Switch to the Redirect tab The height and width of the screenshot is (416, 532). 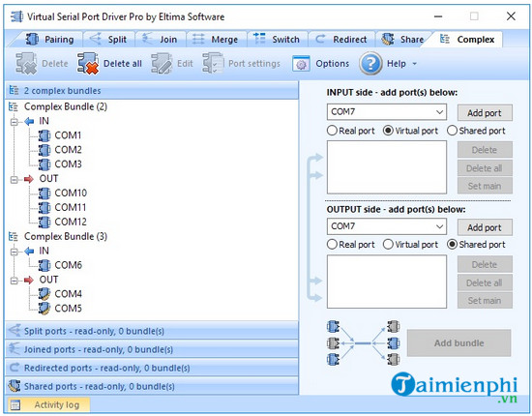pos(342,40)
